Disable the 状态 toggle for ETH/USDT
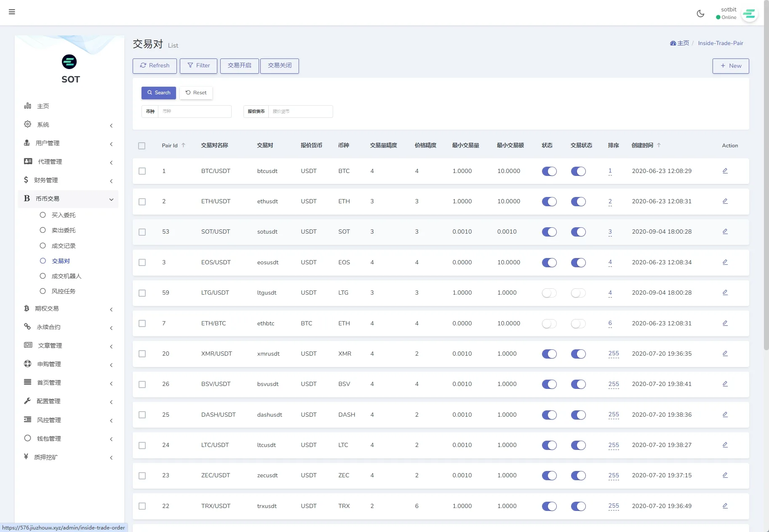Screen dimensions: 769x532 click(549, 202)
